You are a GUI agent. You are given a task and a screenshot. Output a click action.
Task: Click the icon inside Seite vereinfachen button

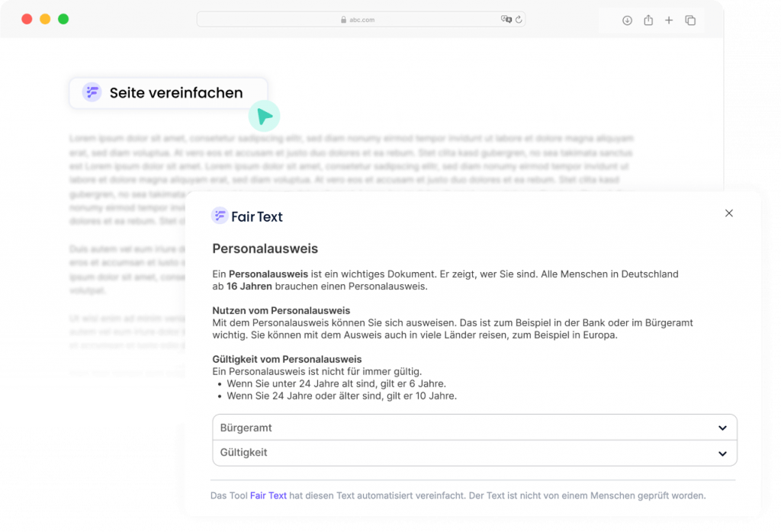[x=92, y=92]
